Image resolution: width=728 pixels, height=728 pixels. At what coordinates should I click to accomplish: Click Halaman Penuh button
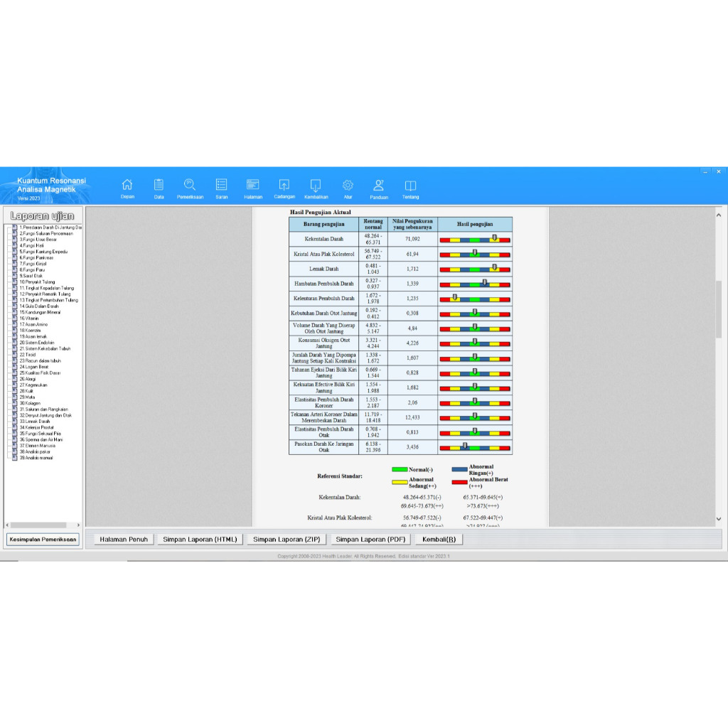tap(124, 539)
